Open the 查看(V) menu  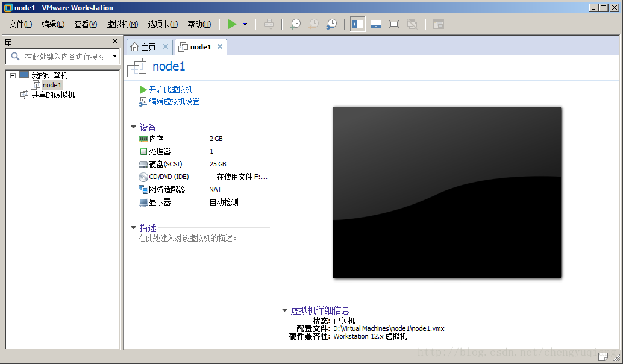[86, 24]
